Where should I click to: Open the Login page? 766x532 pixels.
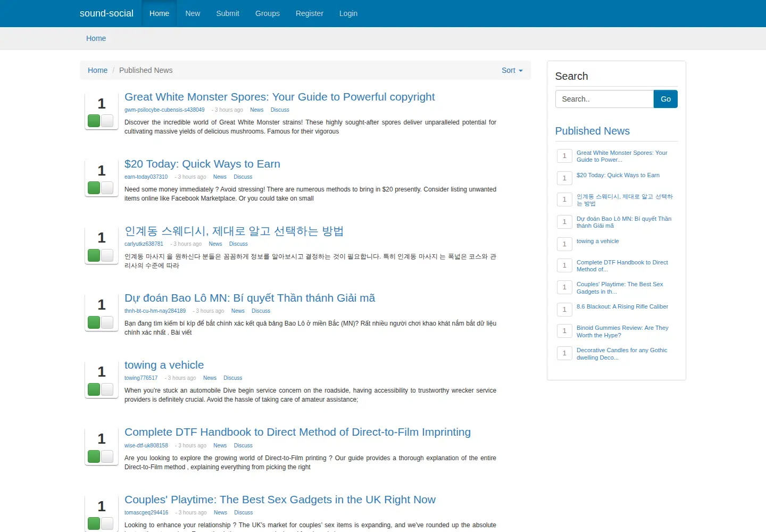(348, 13)
